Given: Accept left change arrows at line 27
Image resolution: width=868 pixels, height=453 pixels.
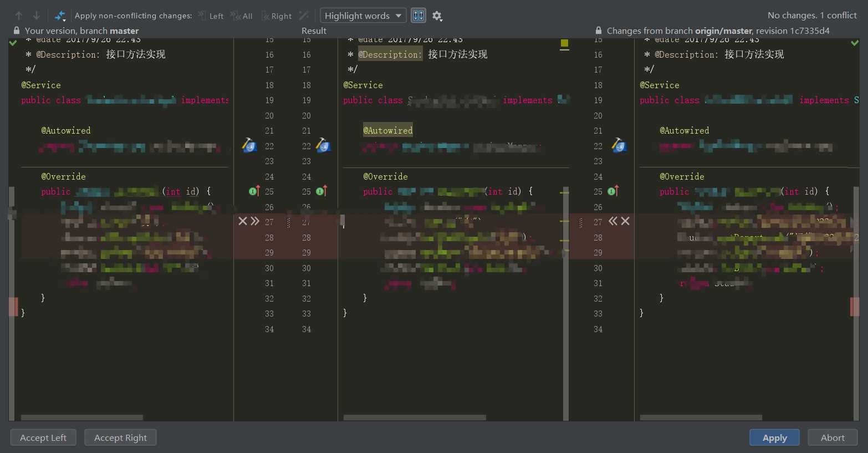Looking at the screenshot, I should 255,221.
